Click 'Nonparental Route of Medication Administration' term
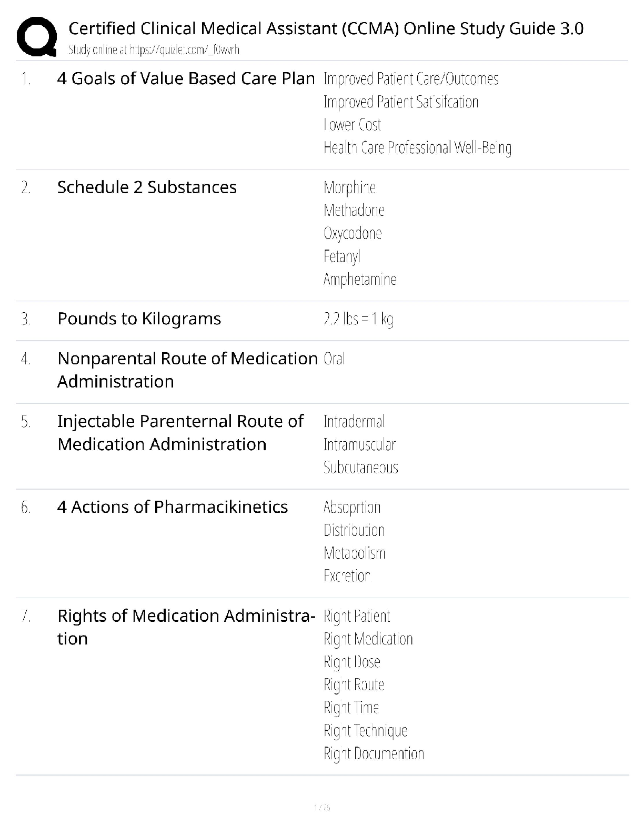 click(187, 370)
